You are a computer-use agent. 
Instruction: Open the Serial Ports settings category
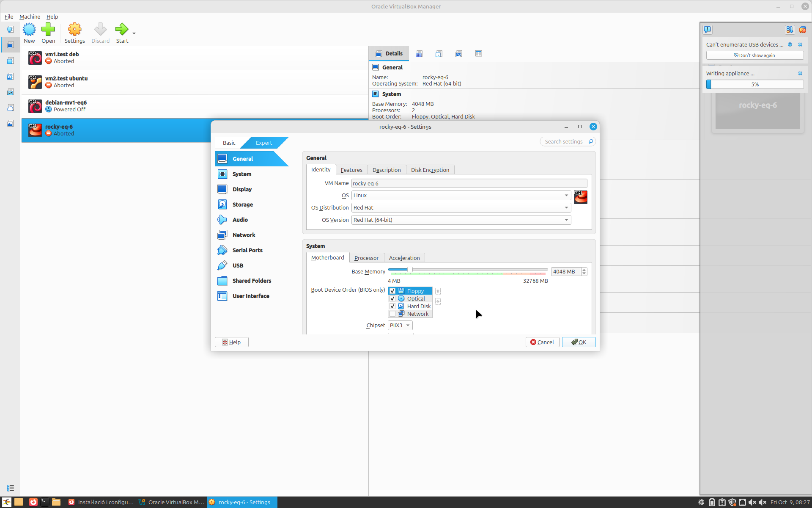click(252, 250)
